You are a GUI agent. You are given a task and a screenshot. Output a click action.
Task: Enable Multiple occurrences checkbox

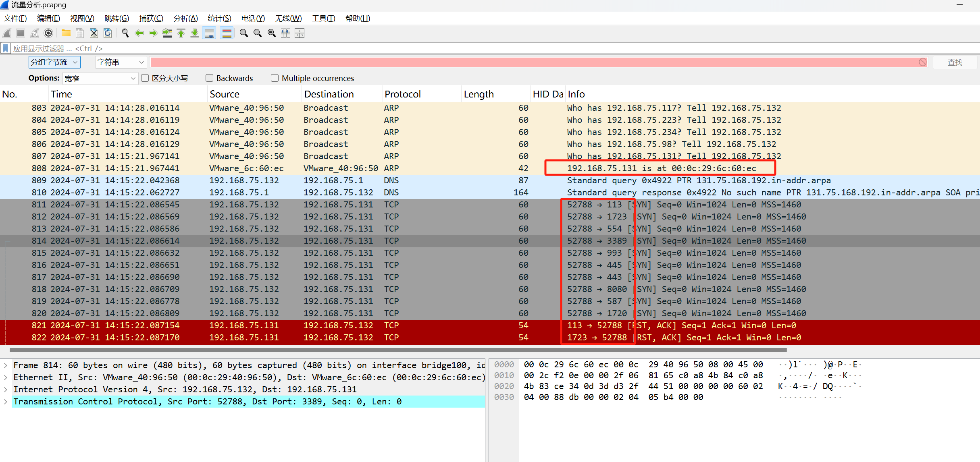[x=275, y=78]
